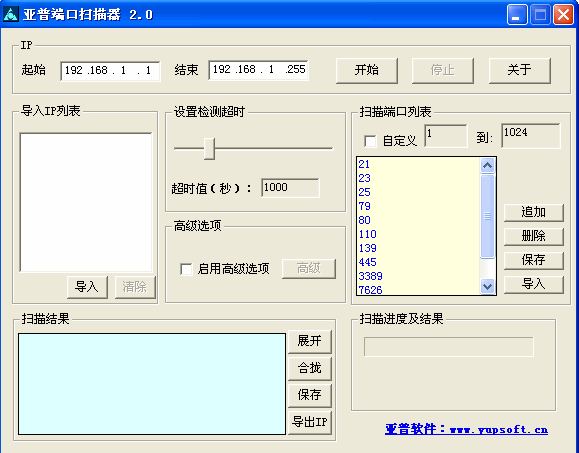Click the end port field showing 1024
This screenshot has height=453, width=579.
point(531,135)
